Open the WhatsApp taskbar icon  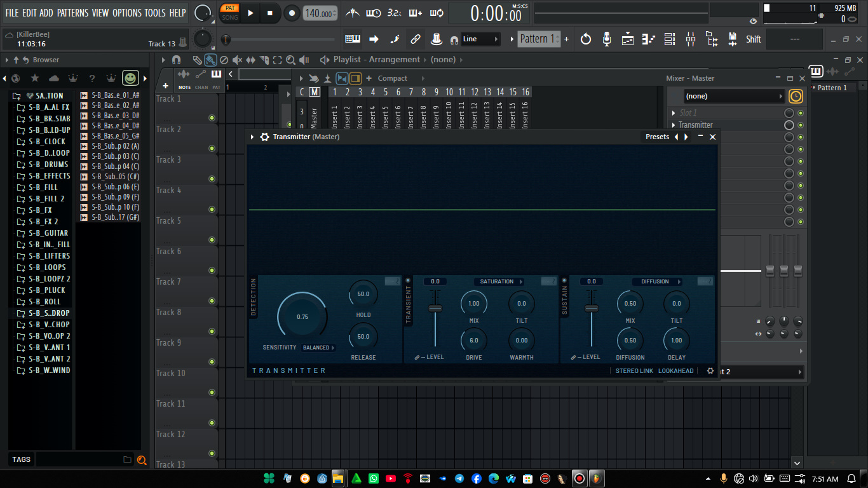coord(374,478)
